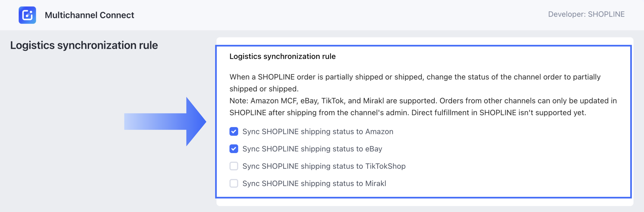Click the note line starting "Note: Amazon MCF"

[423, 101]
